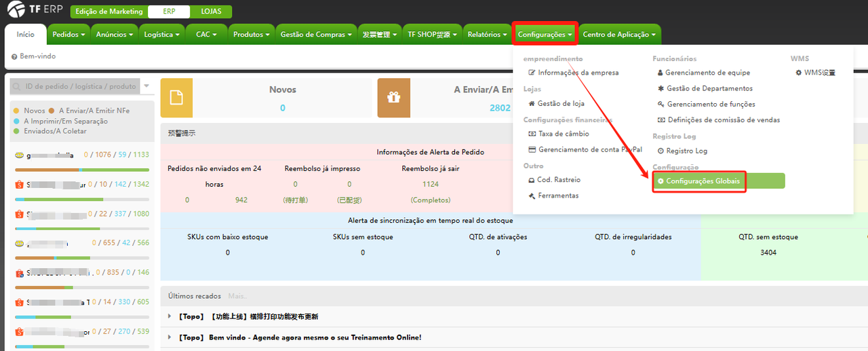Click the store icon of 0/655/42/566 row
868x351 pixels.
tap(19, 243)
